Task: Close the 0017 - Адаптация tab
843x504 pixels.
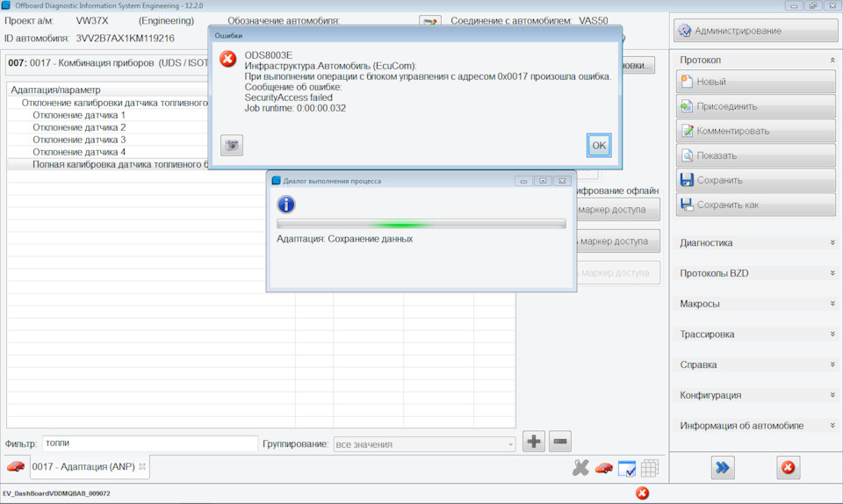Action: pos(142,467)
